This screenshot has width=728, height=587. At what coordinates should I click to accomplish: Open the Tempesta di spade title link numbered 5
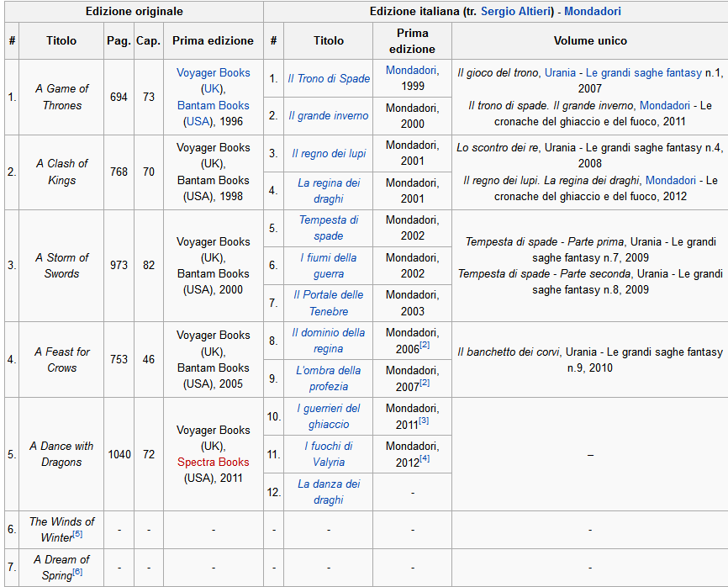329,228
